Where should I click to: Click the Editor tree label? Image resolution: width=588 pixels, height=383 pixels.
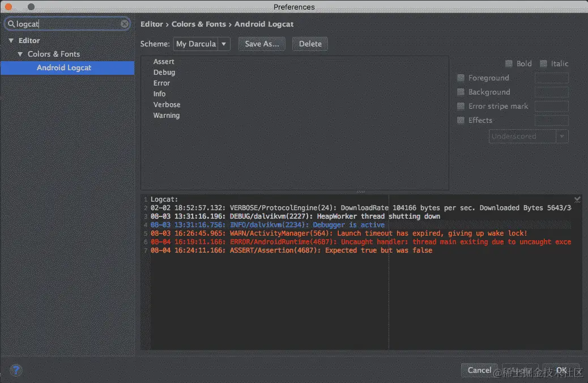29,41
